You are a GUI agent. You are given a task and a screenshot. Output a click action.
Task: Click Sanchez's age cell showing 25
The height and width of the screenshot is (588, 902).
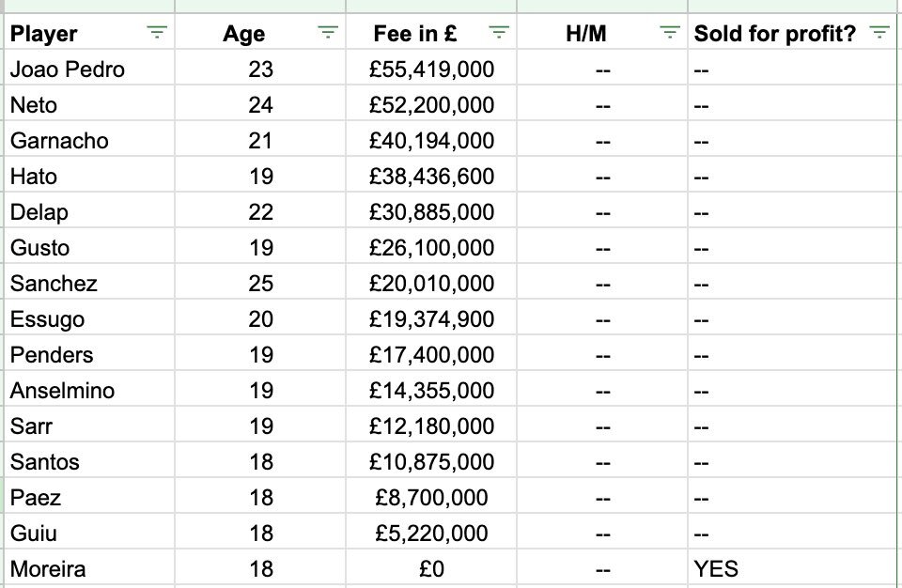260,283
